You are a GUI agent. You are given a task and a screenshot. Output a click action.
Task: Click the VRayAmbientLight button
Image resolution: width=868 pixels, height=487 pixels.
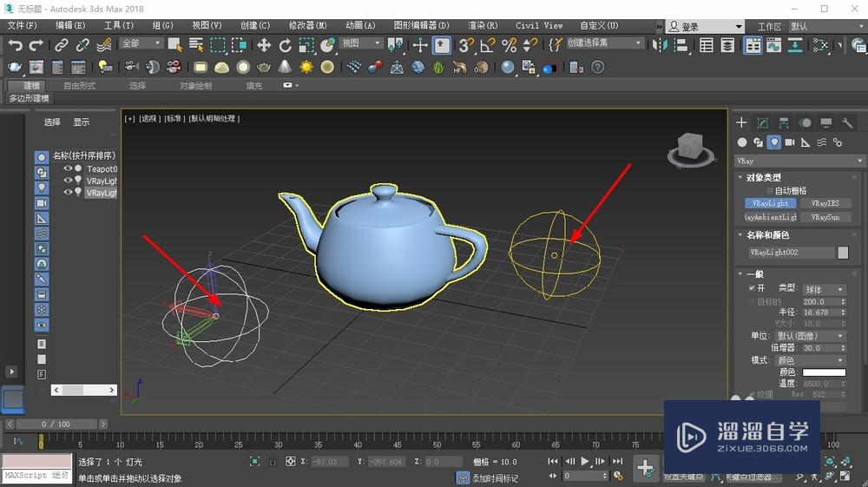pyautogui.click(x=770, y=217)
